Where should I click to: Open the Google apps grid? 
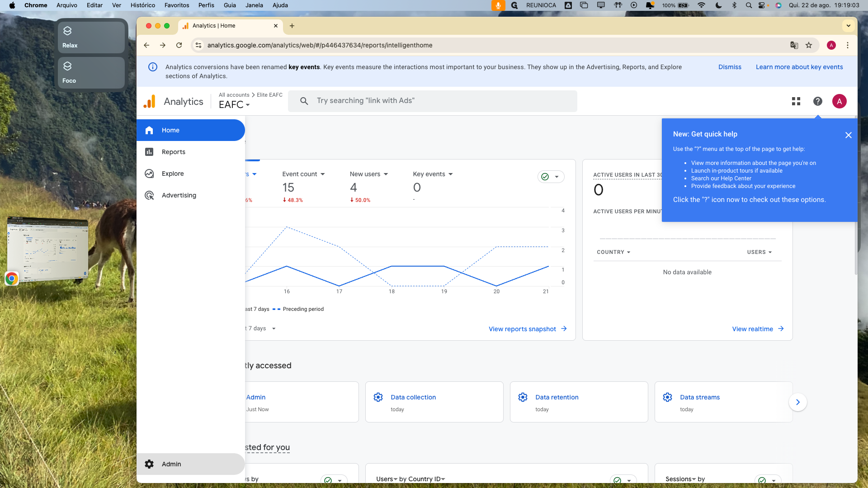[x=796, y=101]
